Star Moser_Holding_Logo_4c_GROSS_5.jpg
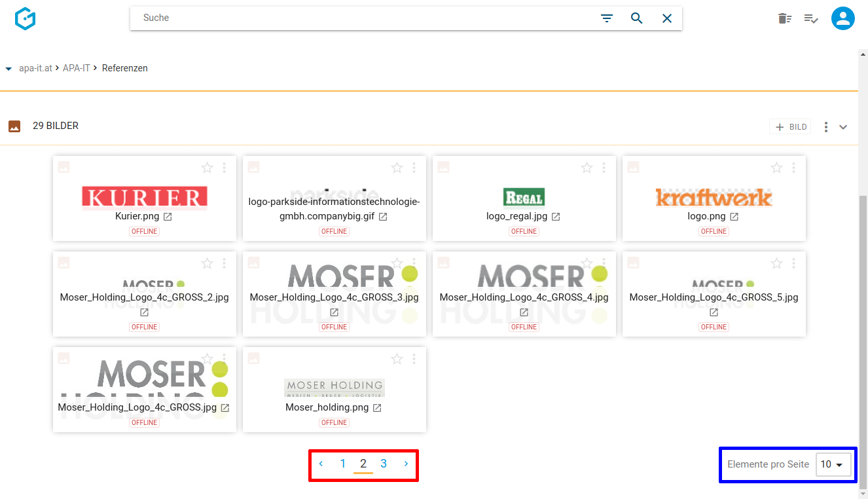 [776, 263]
